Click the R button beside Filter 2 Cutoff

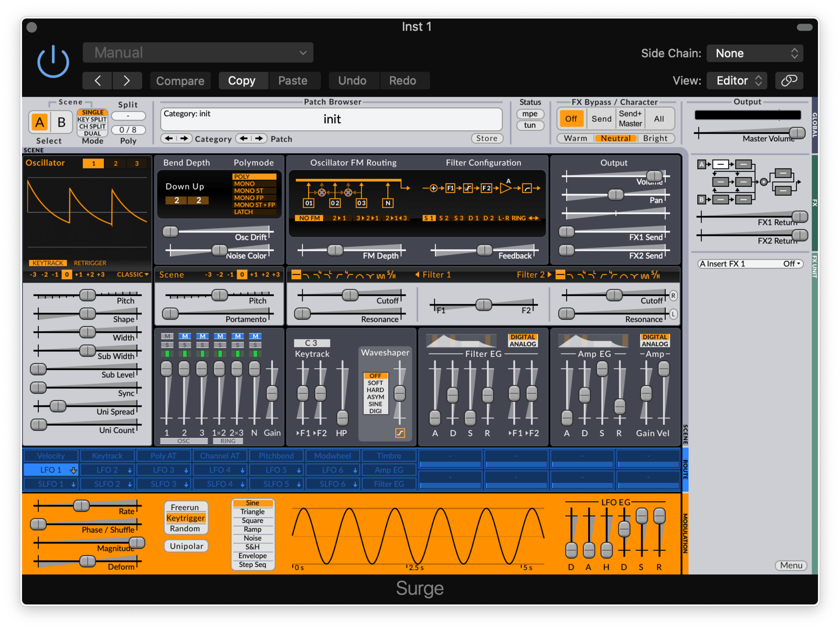tap(673, 296)
